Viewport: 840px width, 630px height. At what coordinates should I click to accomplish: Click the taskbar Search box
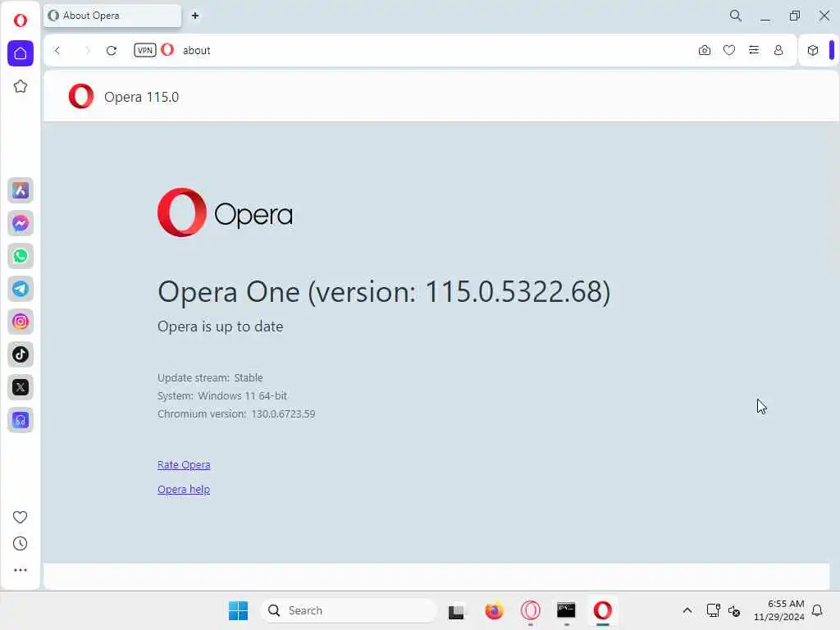(x=349, y=610)
